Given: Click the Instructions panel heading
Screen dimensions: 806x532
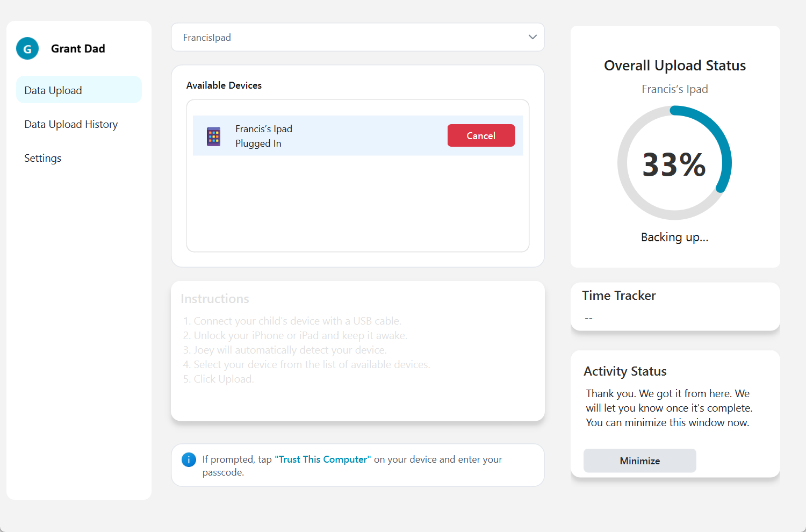Looking at the screenshot, I should coord(215,299).
